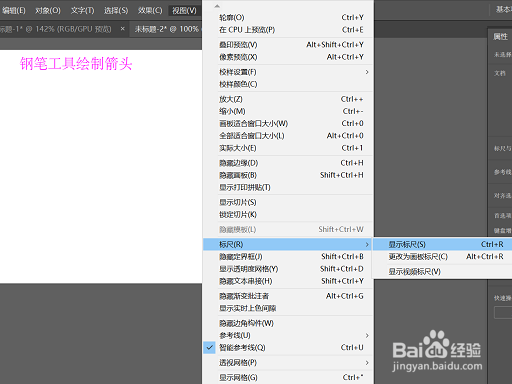
Task: Open the 标尺(R) submenu item
Action: [x=288, y=244]
